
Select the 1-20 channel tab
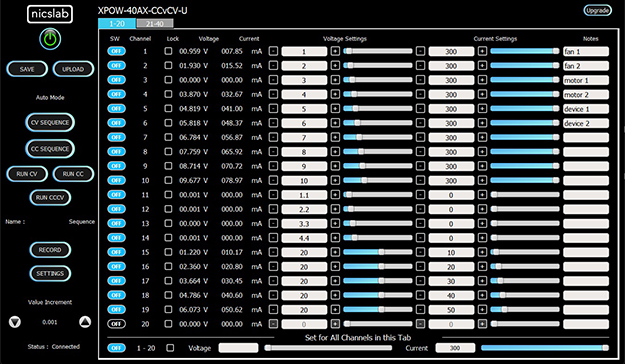tap(117, 24)
